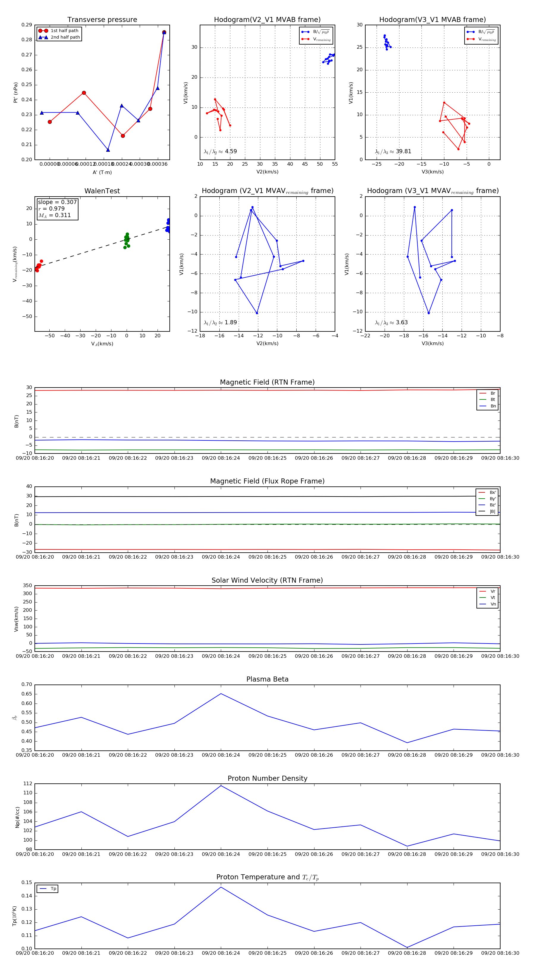This screenshot has width=535, height=980.
Task: Select the Bx' legend entry
Action: pos(487,492)
